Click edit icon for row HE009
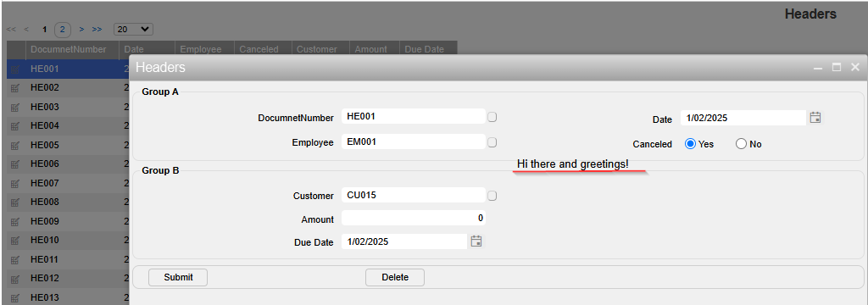The width and height of the screenshot is (868, 305). coord(15,221)
